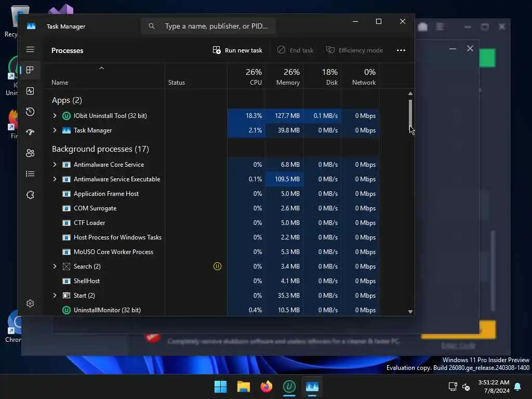Click the scroll up arrow
Viewport: 532px width, 399px height.
pos(410,94)
